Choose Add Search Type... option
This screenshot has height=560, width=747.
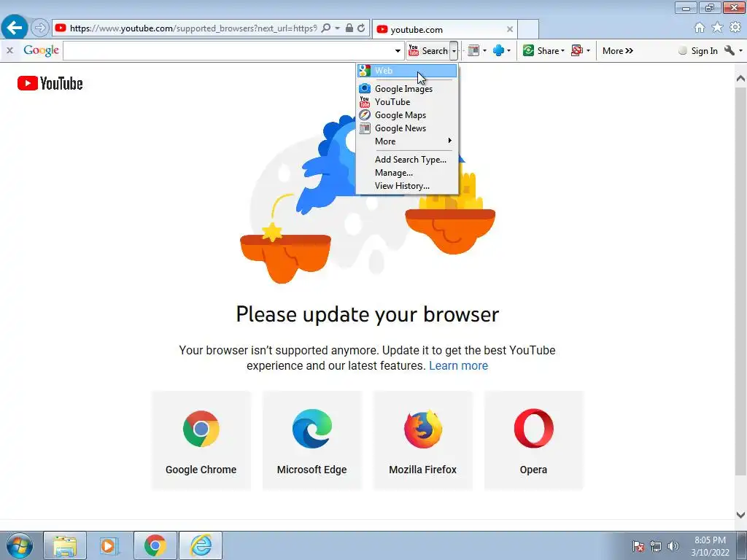(x=407, y=160)
